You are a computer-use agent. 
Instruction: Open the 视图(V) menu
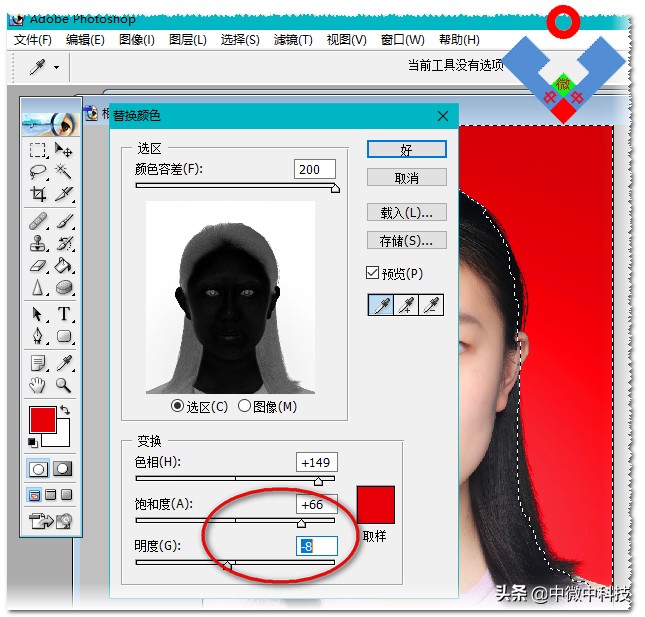click(346, 40)
